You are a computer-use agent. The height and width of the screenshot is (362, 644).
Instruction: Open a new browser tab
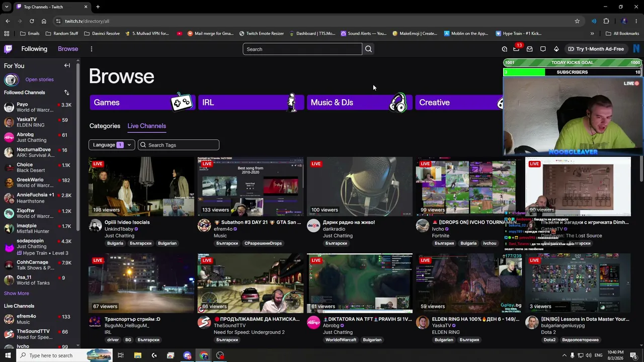[x=98, y=7]
